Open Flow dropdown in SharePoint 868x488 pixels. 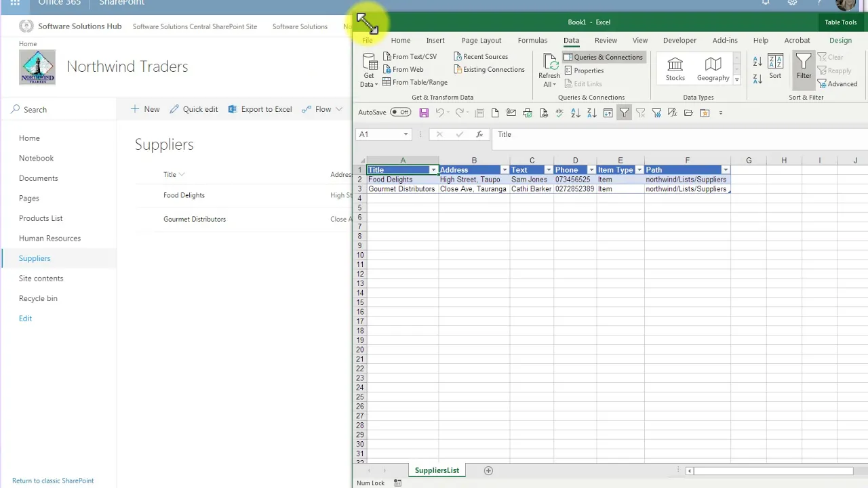click(x=322, y=109)
